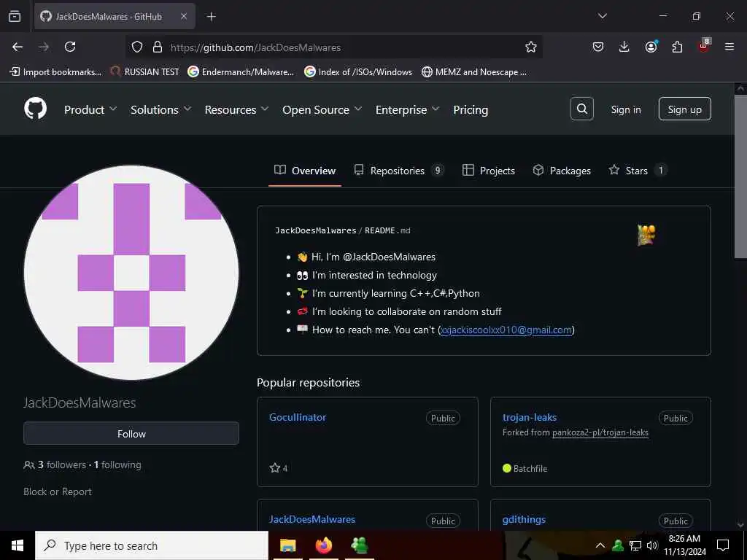747x560 pixels.
Task: Open the taskbar clock showing 8:26 AM
Action: click(x=684, y=545)
